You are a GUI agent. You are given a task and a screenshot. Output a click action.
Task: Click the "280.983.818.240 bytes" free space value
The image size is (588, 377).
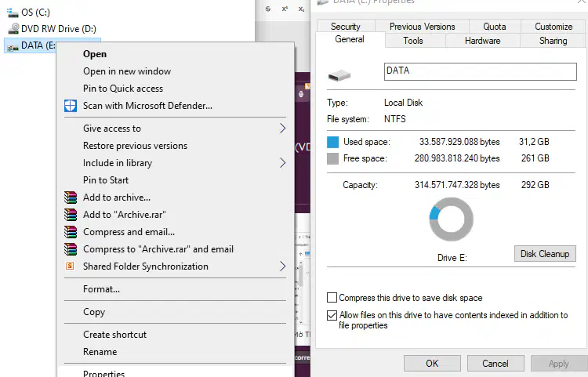[457, 158]
